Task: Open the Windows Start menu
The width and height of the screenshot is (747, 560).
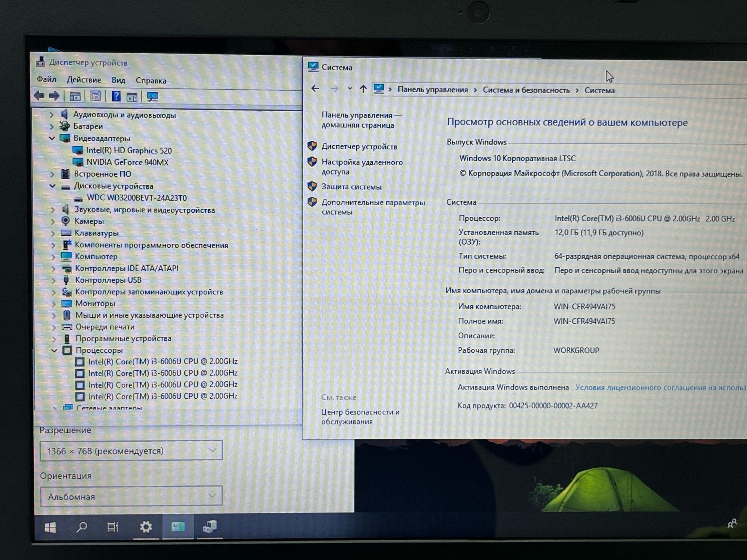Action: [50, 527]
